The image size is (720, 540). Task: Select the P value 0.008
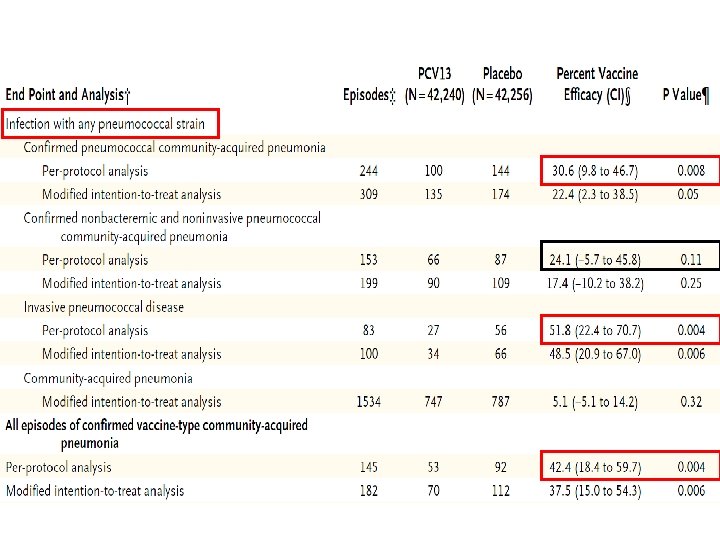[x=691, y=171]
